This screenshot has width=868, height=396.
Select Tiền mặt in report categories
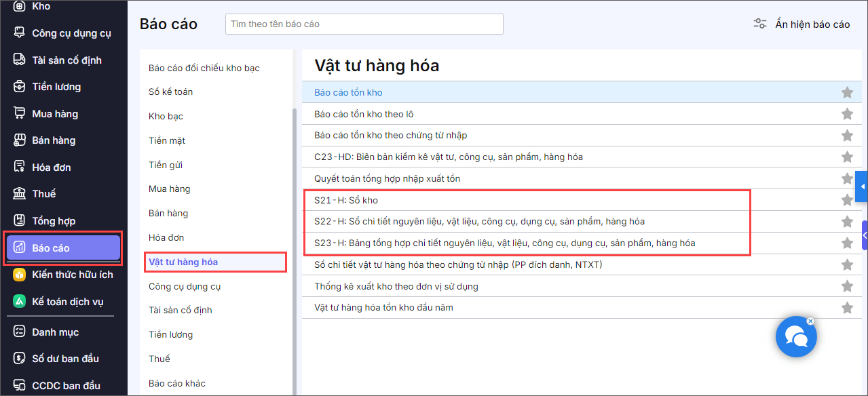[x=167, y=140]
